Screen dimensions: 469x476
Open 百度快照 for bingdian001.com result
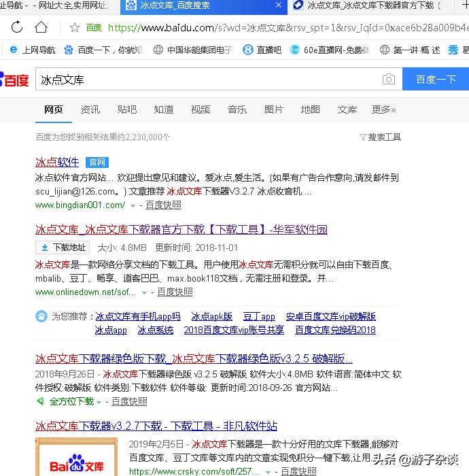coord(163,205)
